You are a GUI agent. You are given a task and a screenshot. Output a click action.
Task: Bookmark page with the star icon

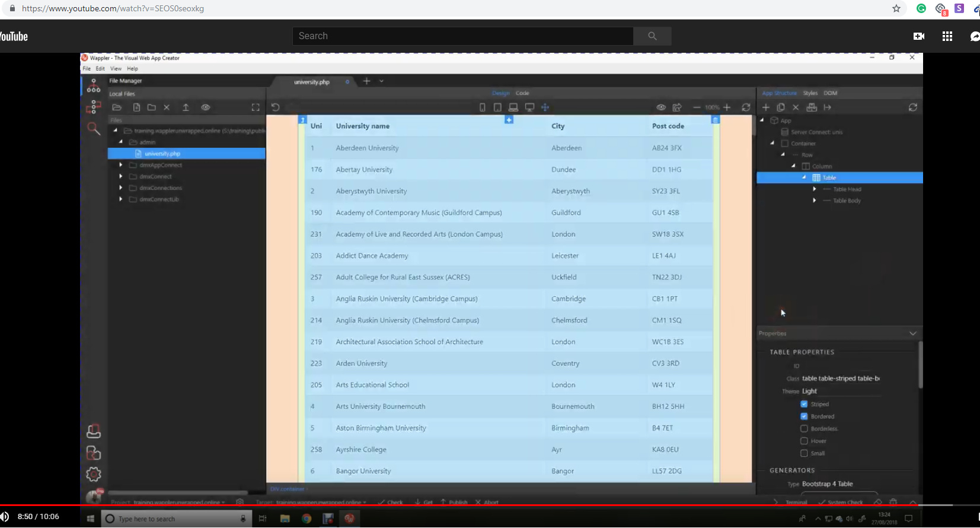pos(896,8)
